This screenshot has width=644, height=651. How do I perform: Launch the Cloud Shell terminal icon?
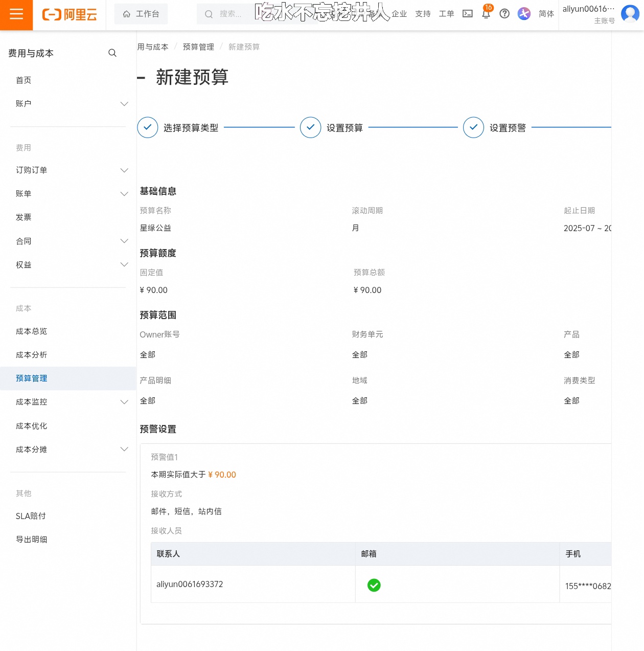468,14
